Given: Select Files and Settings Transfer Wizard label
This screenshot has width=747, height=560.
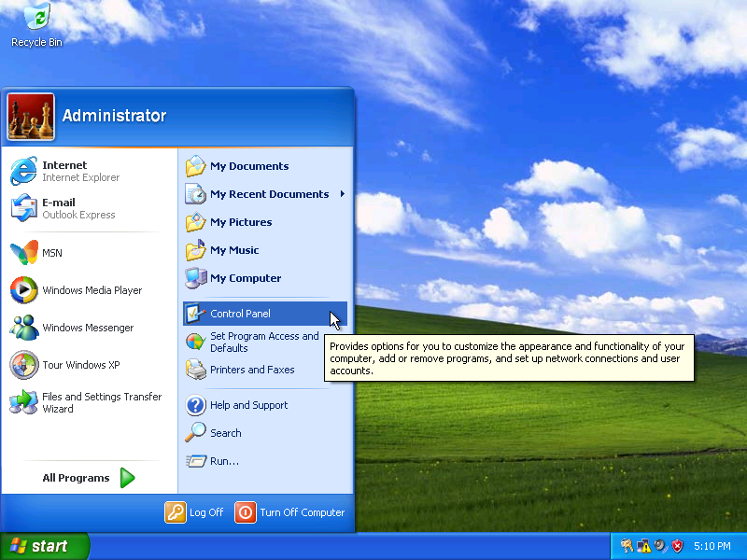Looking at the screenshot, I should click(x=102, y=402).
